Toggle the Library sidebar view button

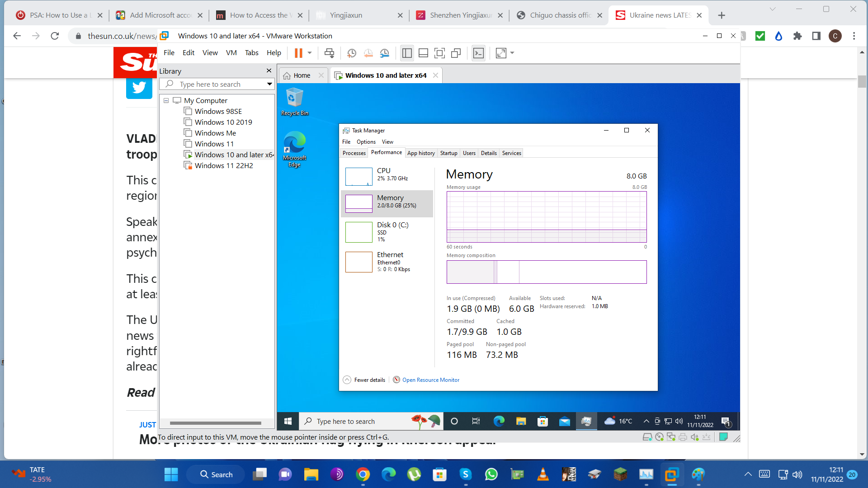(x=406, y=53)
